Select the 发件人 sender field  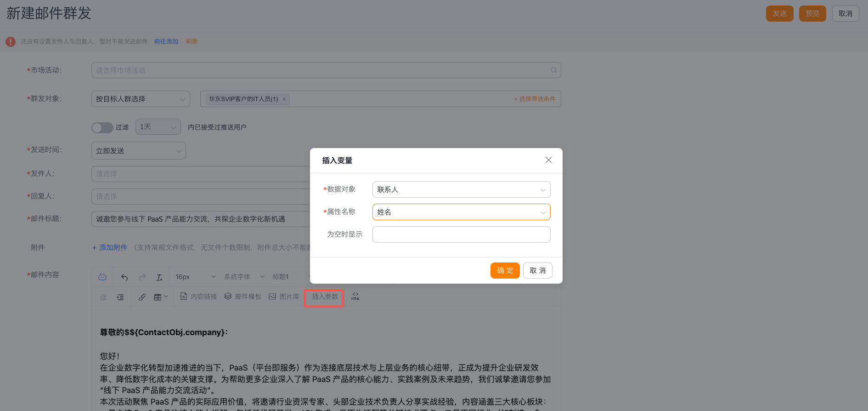201,174
